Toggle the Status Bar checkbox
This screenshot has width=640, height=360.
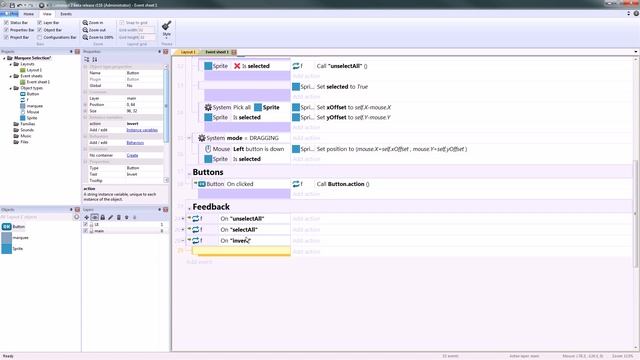[x=6, y=23]
